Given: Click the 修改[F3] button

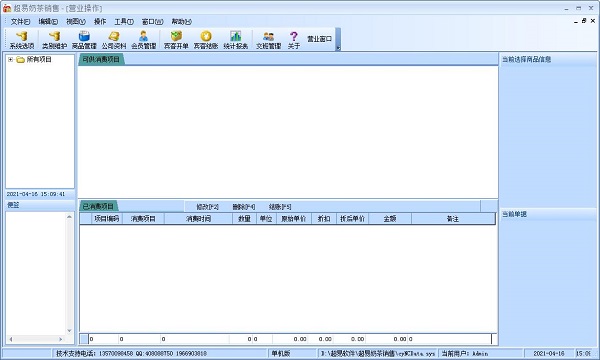Looking at the screenshot, I should pyautogui.click(x=207, y=207).
